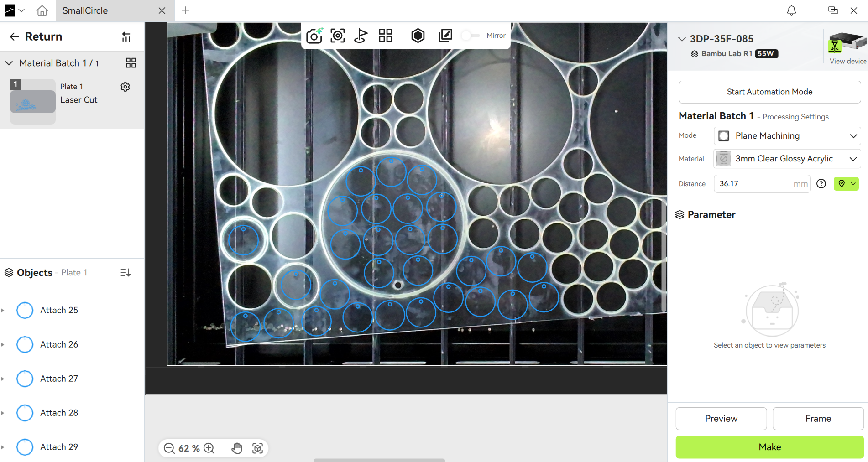Click the positioning flag marker tool
Image resolution: width=868 pixels, height=462 pixels.
click(361, 36)
